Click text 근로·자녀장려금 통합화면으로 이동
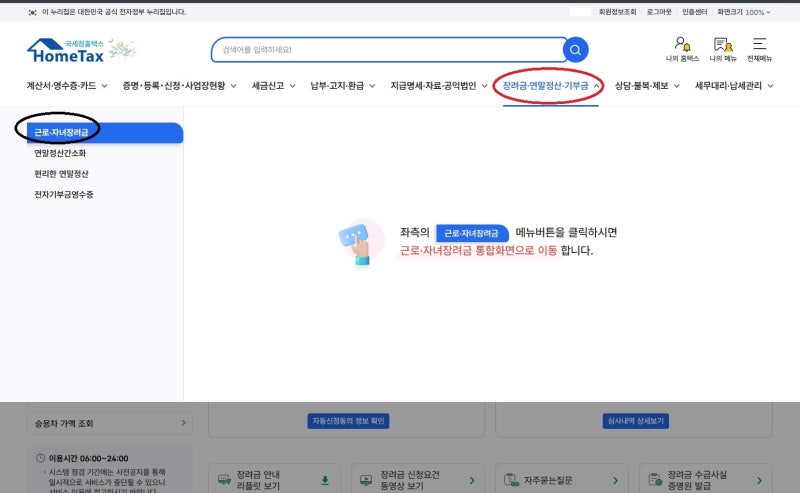 click(478, 251)
